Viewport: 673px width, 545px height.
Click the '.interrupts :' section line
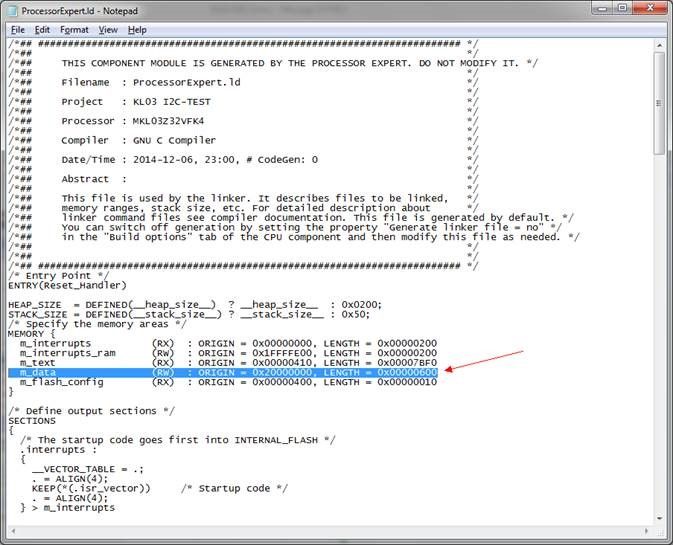pyautogui.click(x=58, y=450)
